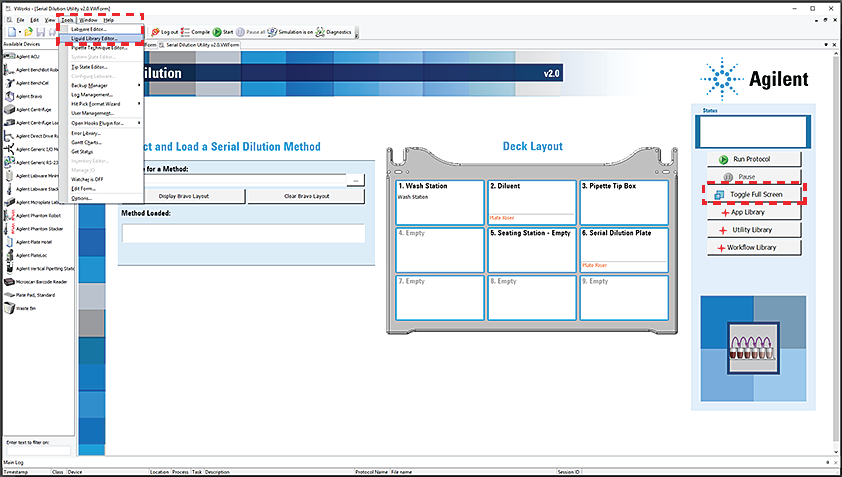Open Diagnostics from the toolbar
The width and height of the screenshot is (842, 477).
click(x=333, y=32)
